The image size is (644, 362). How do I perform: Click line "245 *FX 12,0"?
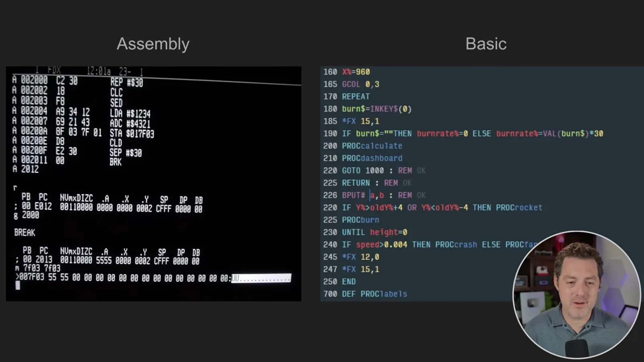click(x=351, y=257)
